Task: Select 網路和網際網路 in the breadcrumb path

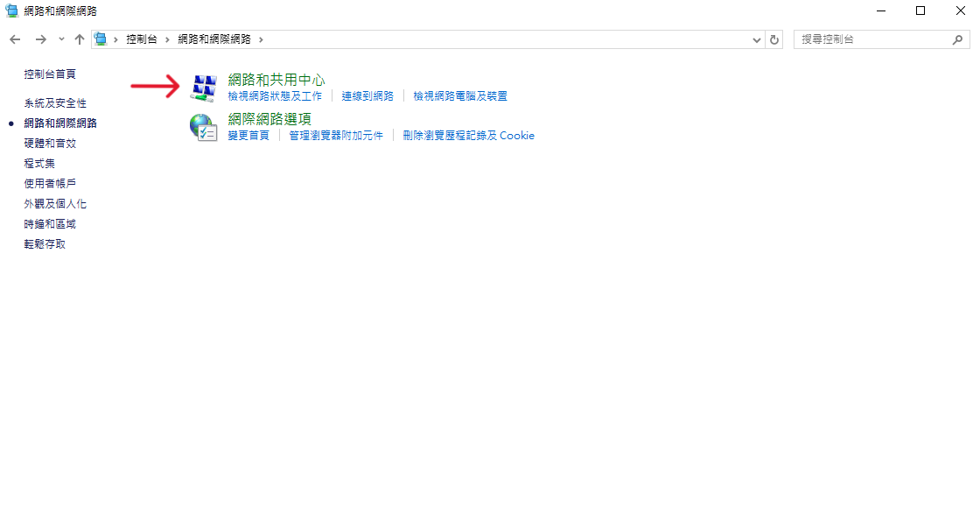Action: click(214, 39)
